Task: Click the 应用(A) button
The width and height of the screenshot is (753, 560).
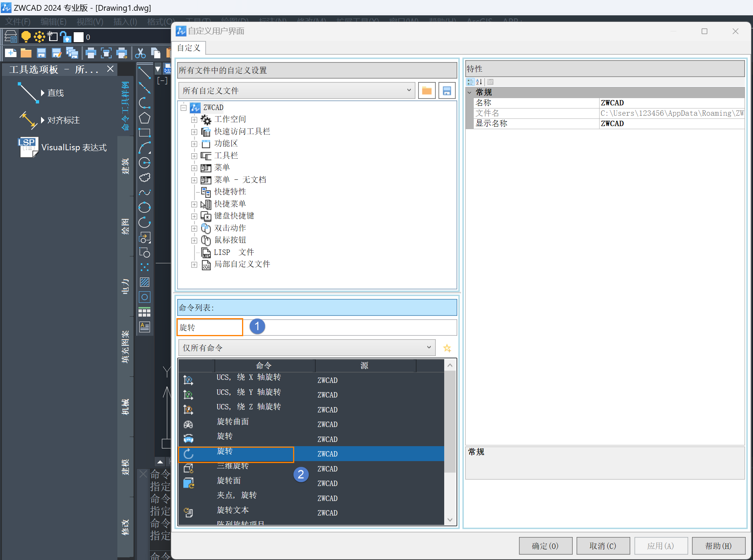Action: pyautogui.click(x=661, y=546)
